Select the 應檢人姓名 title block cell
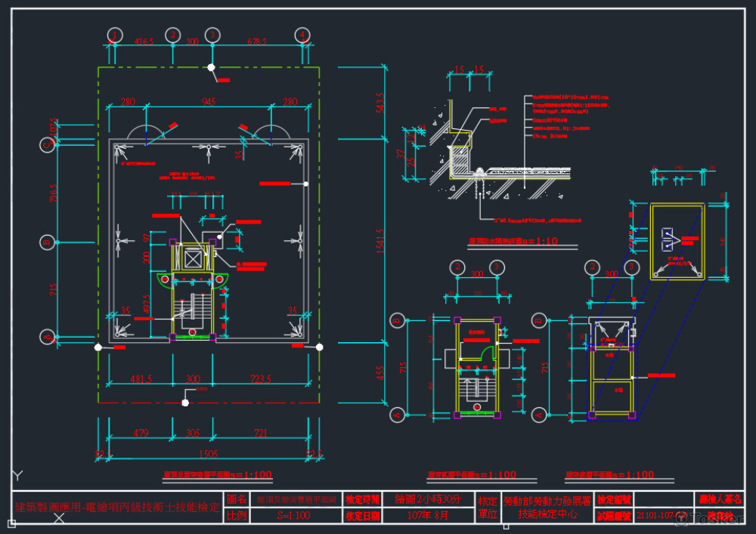Screen dimensions: 756x534 click(x=720, y=500)
